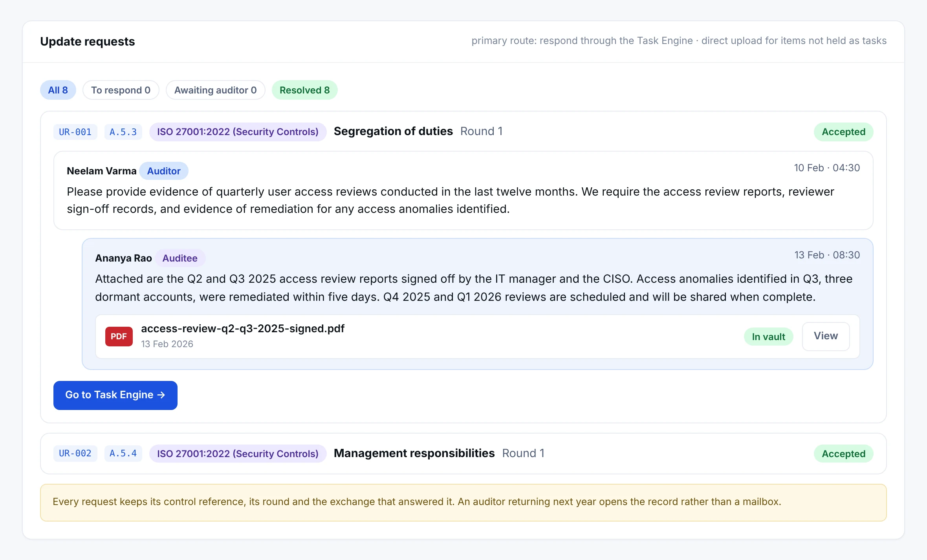Click the 13 Feb 2026 file date

(x=167, y=344)
